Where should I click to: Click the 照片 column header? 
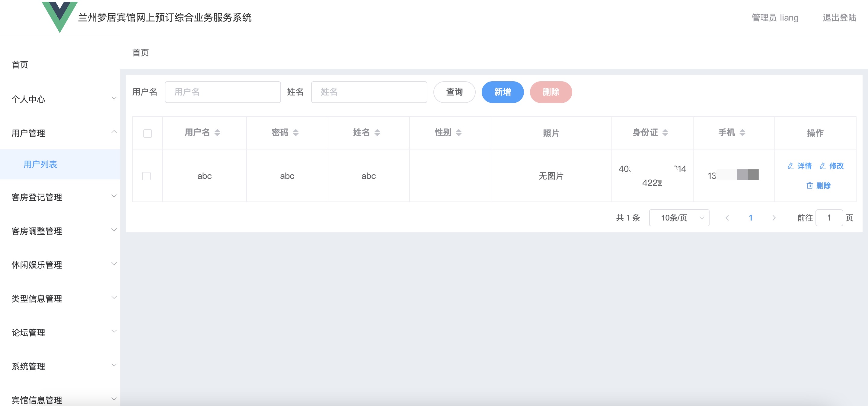click(551, 133)
